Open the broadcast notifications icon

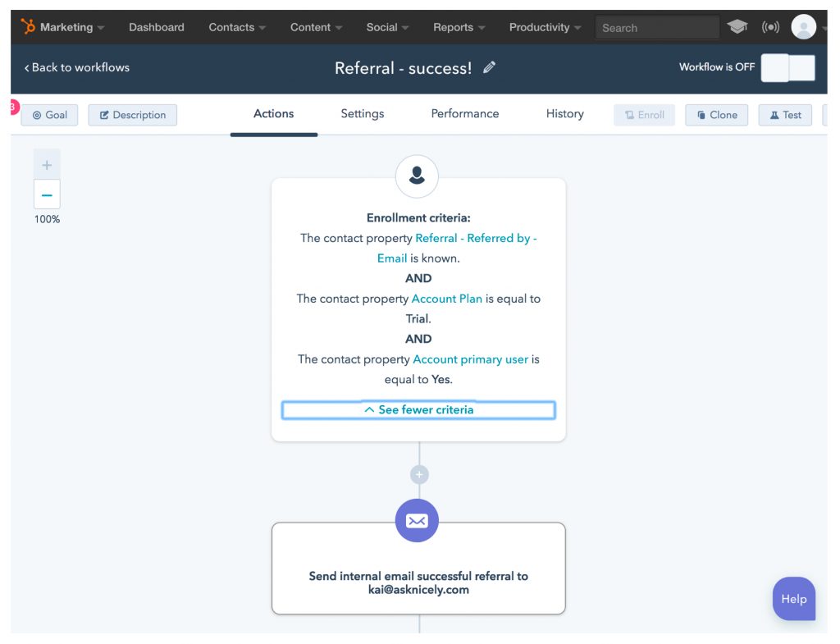770,27
